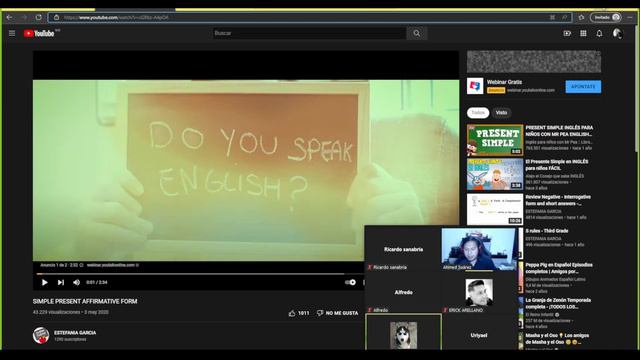
Task: Open the ESTEFANIA GARCIA channel avatar
Action: pyautogui.click(x=41, y=336)
